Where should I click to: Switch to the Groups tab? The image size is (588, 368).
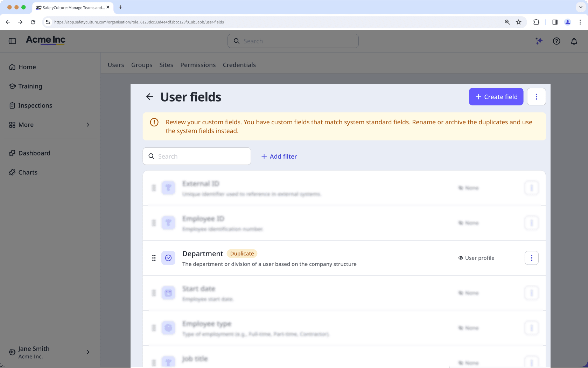point(142,65)
